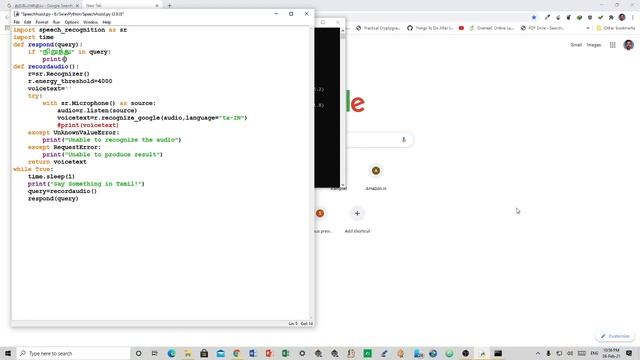
Task: Click the Customize button on New Tab page
Action: 615,336
